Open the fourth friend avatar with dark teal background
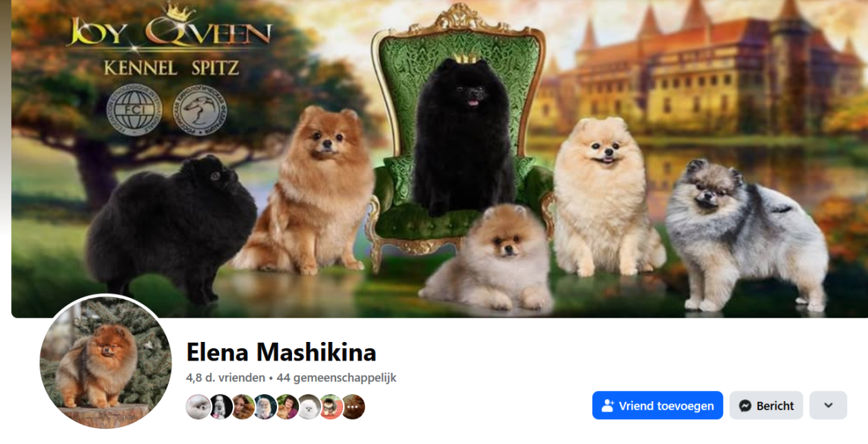The image size is (868, 444). (265, 407)
